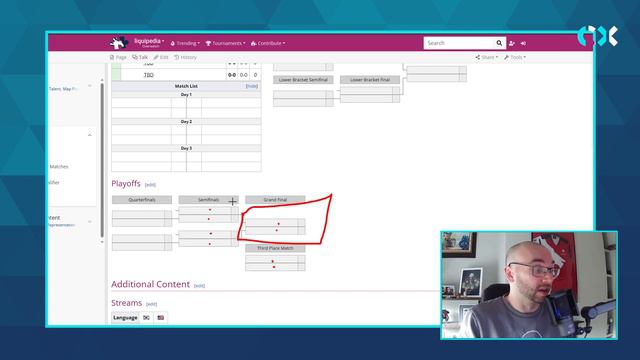Screen dimensions: 640x360
Task: Click the Day 1 header row
Action: [x=186, y=94]
